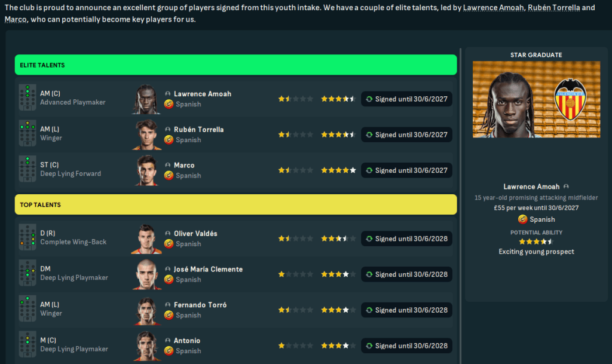This screenshot has height=364, width=612.
Task: Click the Spanish flag under Rubén Torrella
Action: (x=169, y=140)
